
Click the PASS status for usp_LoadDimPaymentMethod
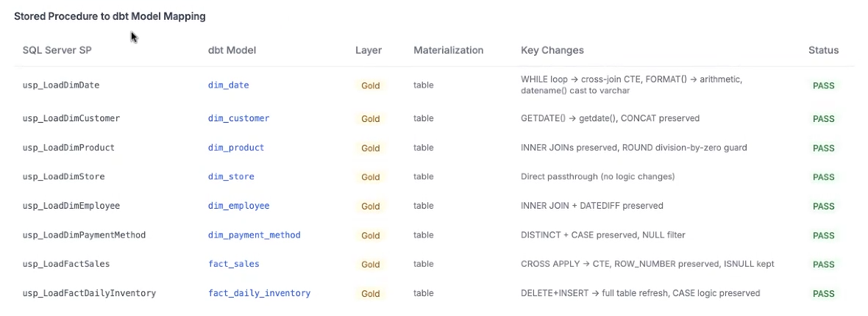pos(823,236)
